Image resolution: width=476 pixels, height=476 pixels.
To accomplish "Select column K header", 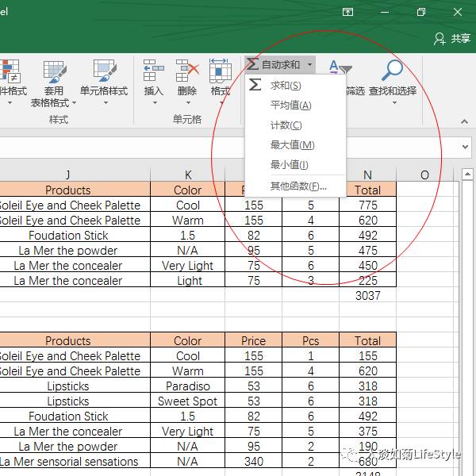I will click(187, 175).
